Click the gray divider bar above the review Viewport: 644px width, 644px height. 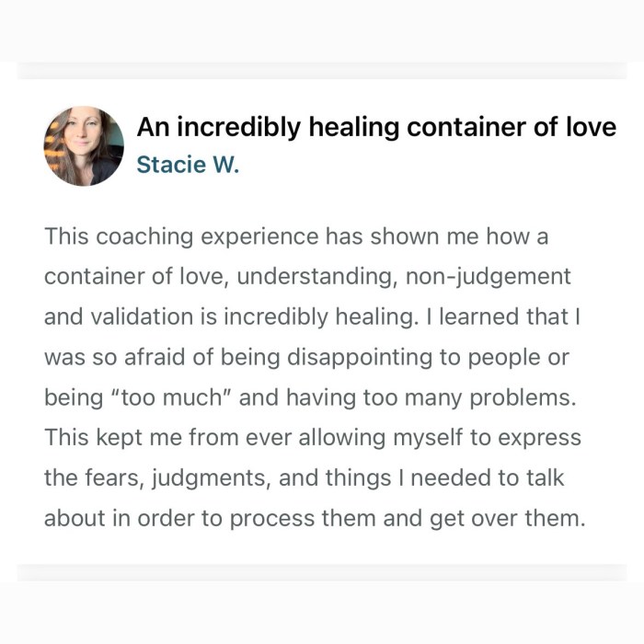(322, 71)
